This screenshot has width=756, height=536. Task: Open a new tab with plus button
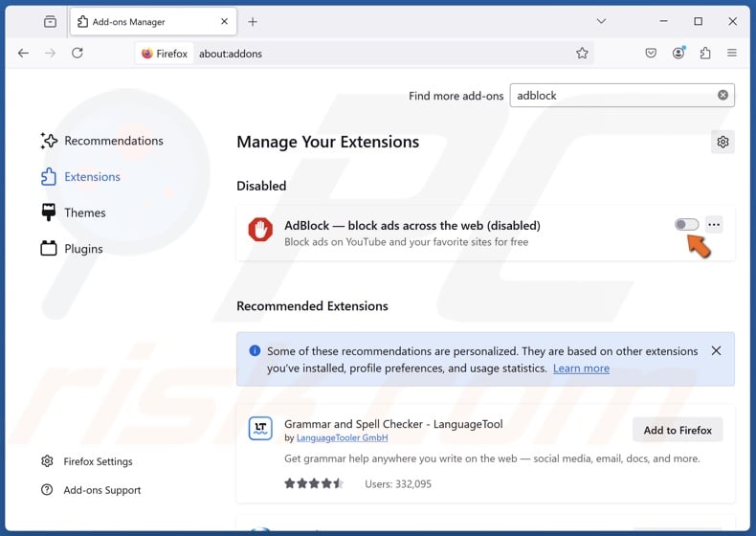click(253, 22)
